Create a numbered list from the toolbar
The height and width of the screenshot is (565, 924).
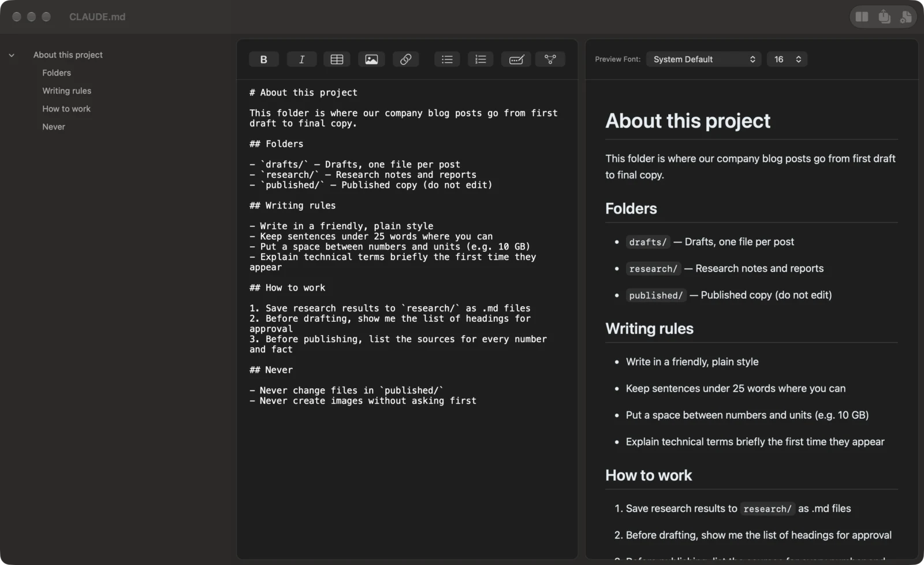coord(480,60)
